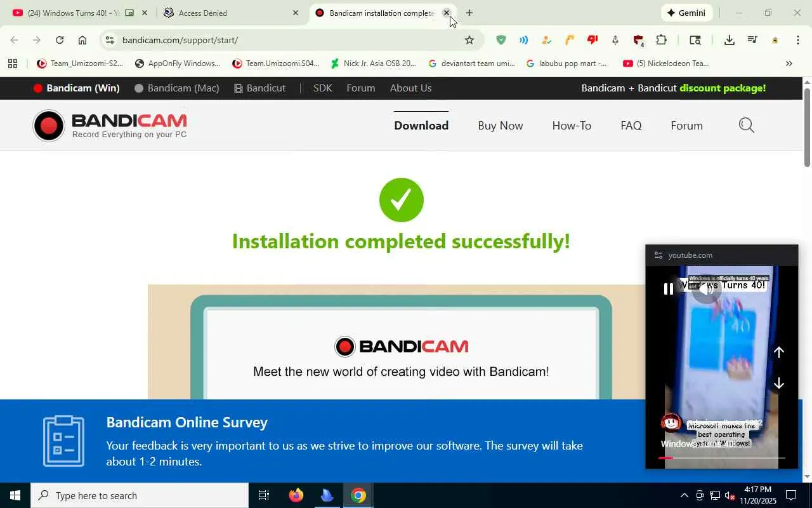Viewport: 812px width, 508px height.
Task: Open the Bandicam + Bandicut discount package link
Action: coord(674,88)
